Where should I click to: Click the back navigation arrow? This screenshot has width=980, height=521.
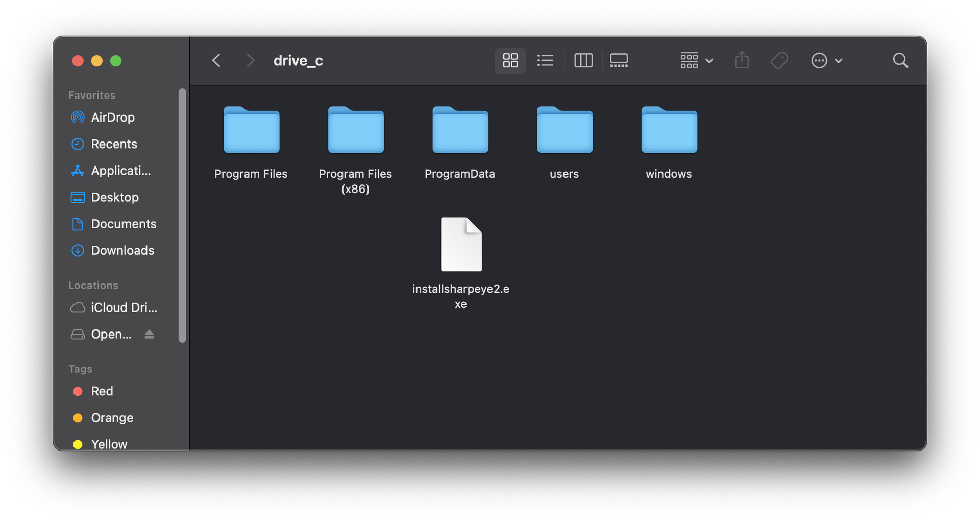[216, 61]
